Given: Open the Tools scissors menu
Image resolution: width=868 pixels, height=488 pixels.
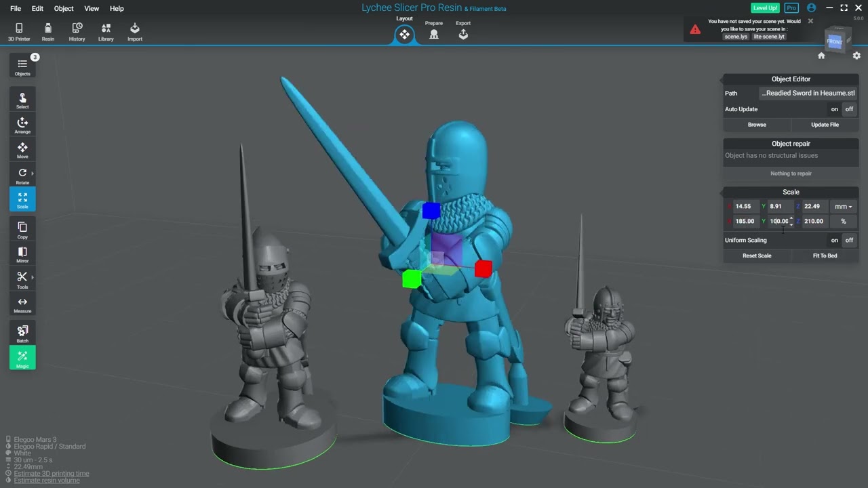Looking at the screenshot, I should pos(22,279).
